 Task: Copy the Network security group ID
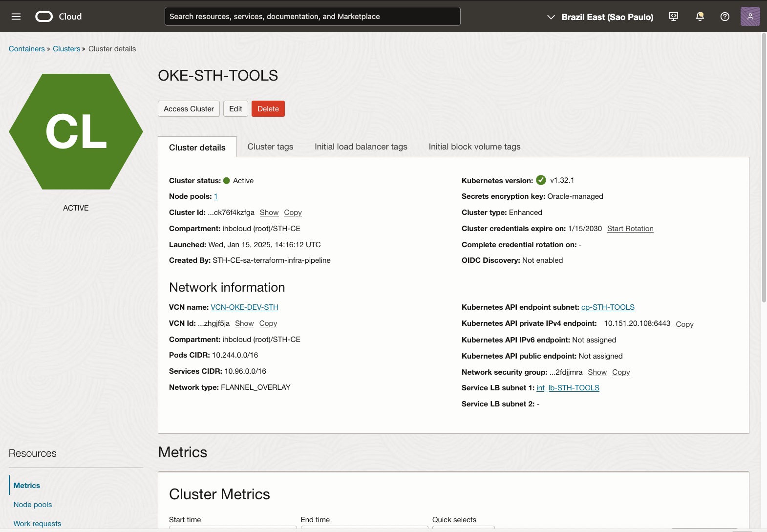(x=621, y=372)
